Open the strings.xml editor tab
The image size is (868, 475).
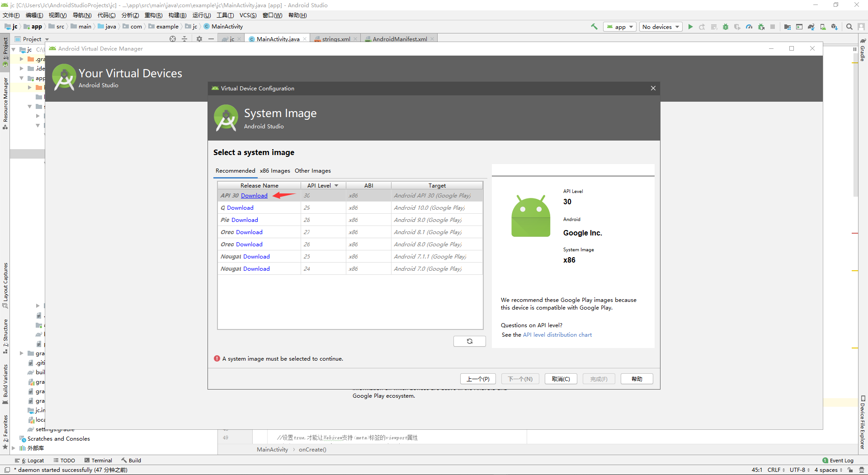click(336, 39)
